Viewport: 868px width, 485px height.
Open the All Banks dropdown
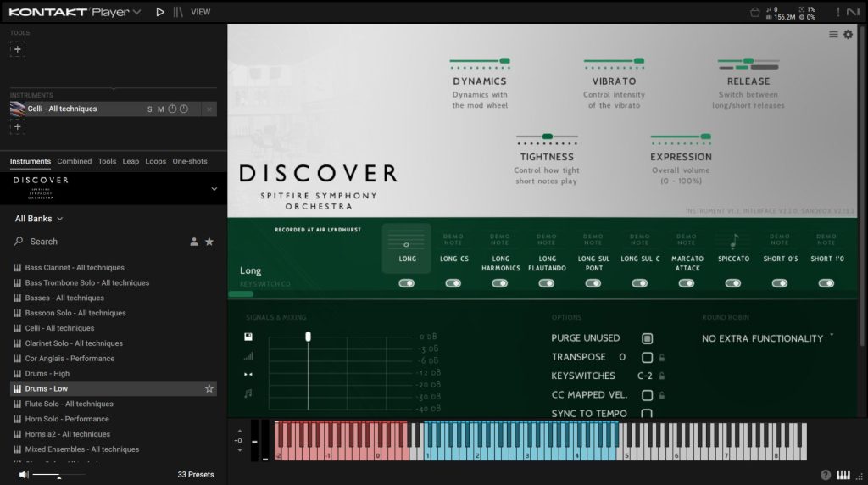point(39,219)
